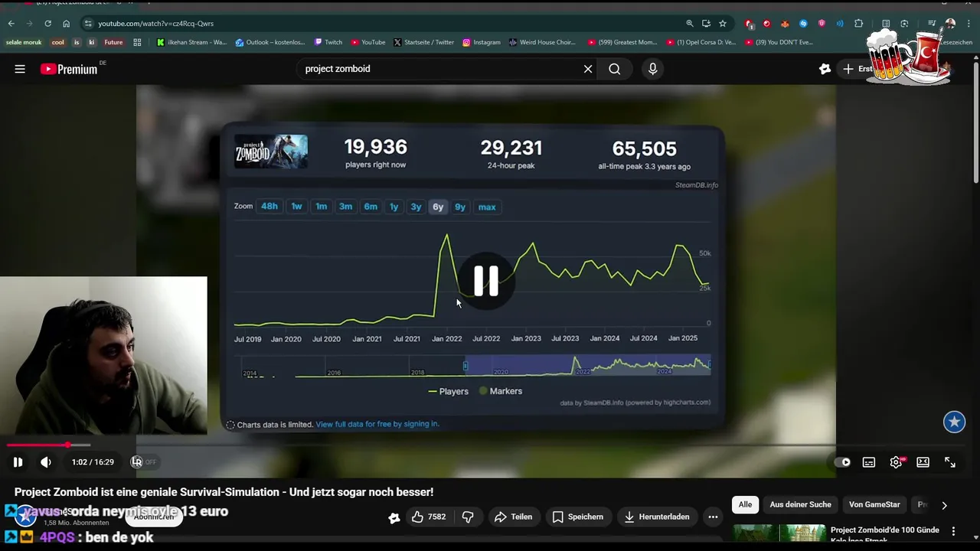980x551 pixels.
Task: Click the big pause overlay in video center
Action: (486, 281)
